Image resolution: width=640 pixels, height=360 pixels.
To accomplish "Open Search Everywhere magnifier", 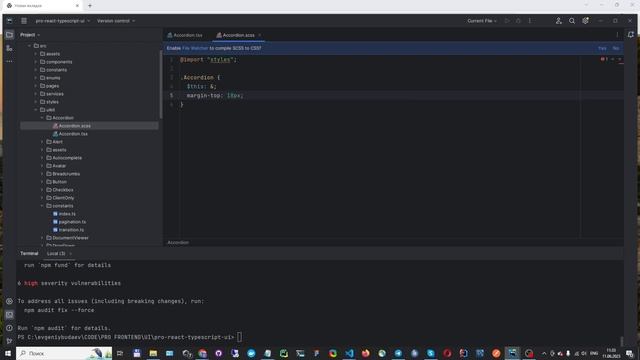I will click(x=572, y=21).
